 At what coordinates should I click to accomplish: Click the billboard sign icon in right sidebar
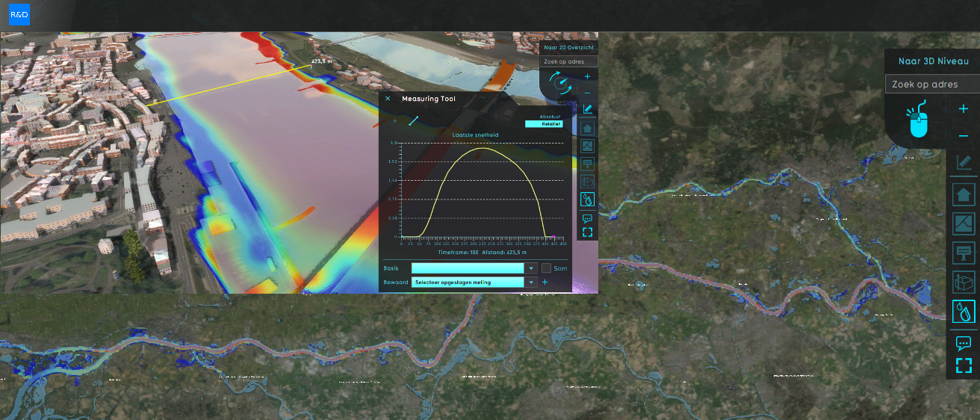964,253
